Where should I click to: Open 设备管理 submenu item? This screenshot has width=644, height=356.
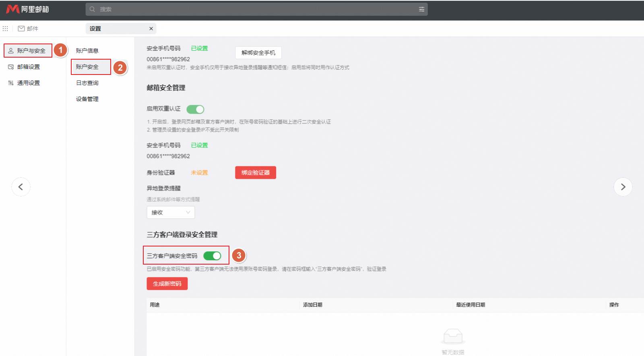(87, 99)
